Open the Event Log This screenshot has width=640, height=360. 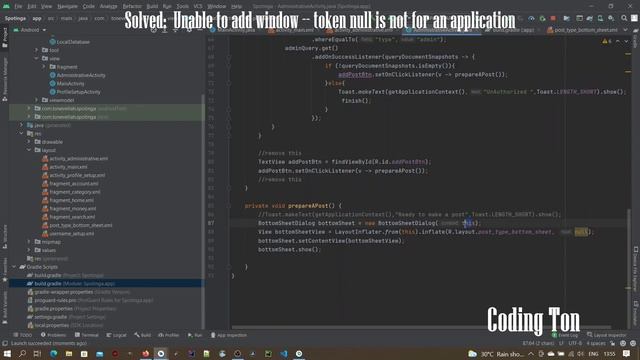click(564, 335)
